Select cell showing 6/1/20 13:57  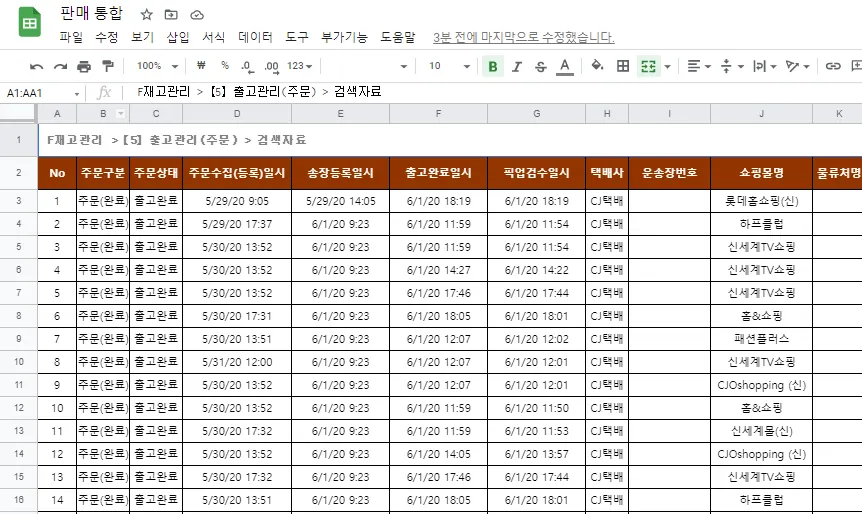[537, 454]
